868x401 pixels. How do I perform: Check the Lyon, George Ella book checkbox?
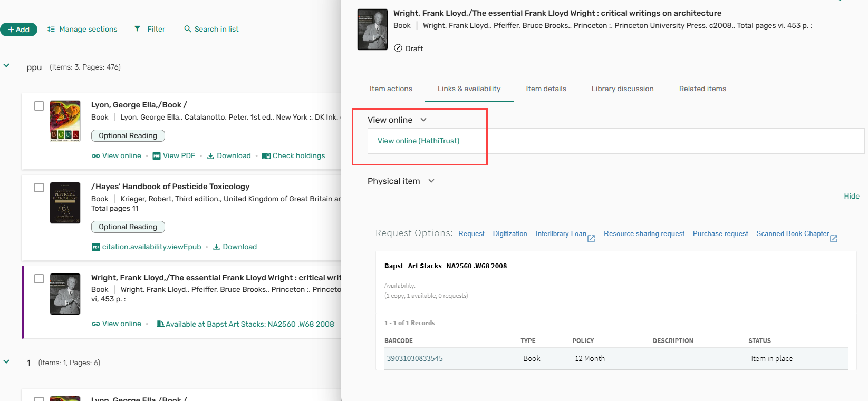point(39,106)
